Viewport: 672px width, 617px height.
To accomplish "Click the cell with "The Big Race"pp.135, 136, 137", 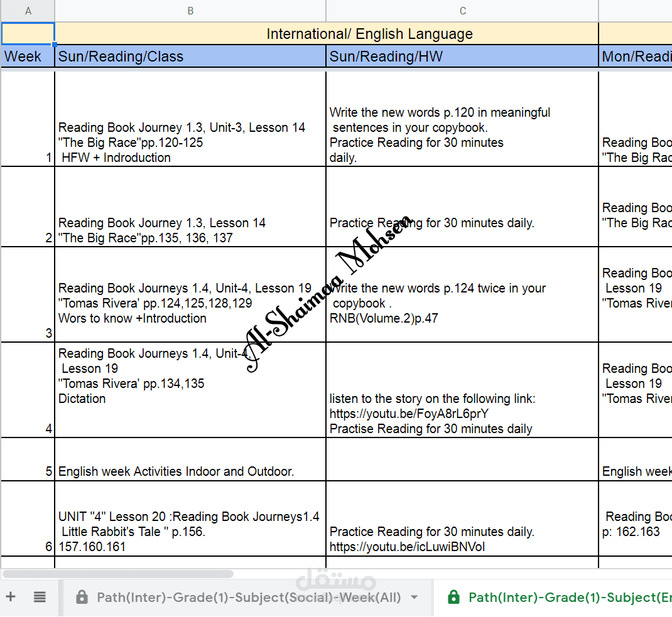I will point(190,207).
